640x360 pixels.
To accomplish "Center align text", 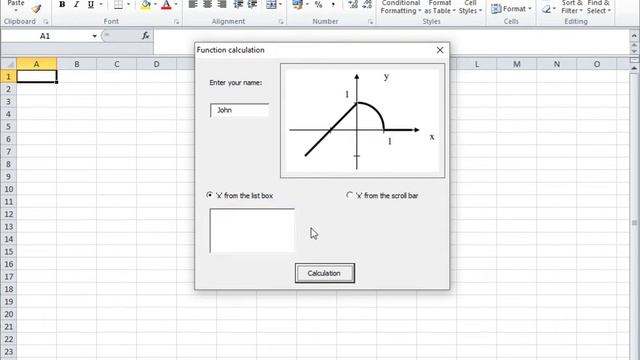I will [207, 4].
